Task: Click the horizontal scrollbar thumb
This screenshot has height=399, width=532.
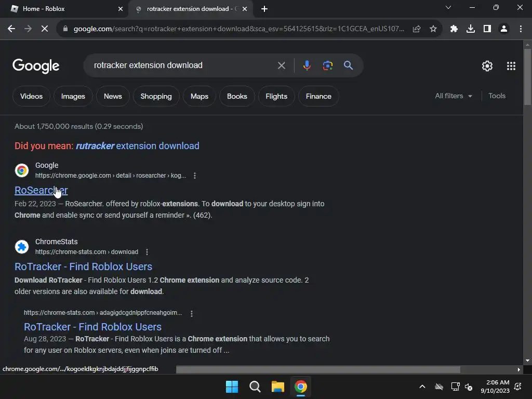Action: pos(318,369)
